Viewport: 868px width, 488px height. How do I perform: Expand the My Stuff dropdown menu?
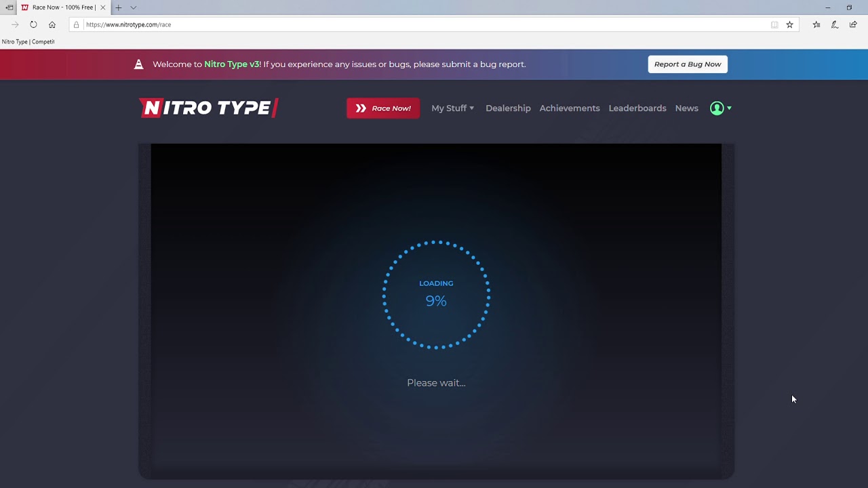tap(452, 108)
